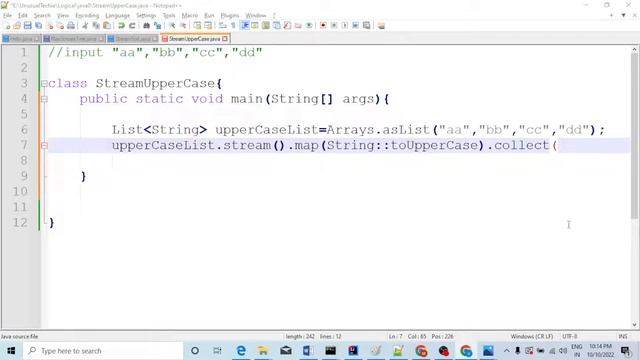Click the Paste toolbar icon
Image resolution: width=640 pixels, height=360 pixels.
[x=107, y=25]
